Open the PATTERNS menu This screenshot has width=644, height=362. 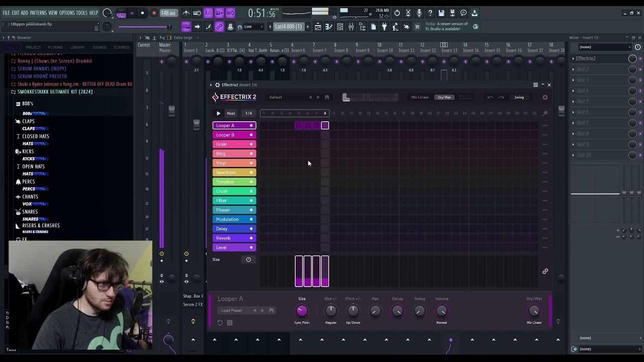pos(38,13)
